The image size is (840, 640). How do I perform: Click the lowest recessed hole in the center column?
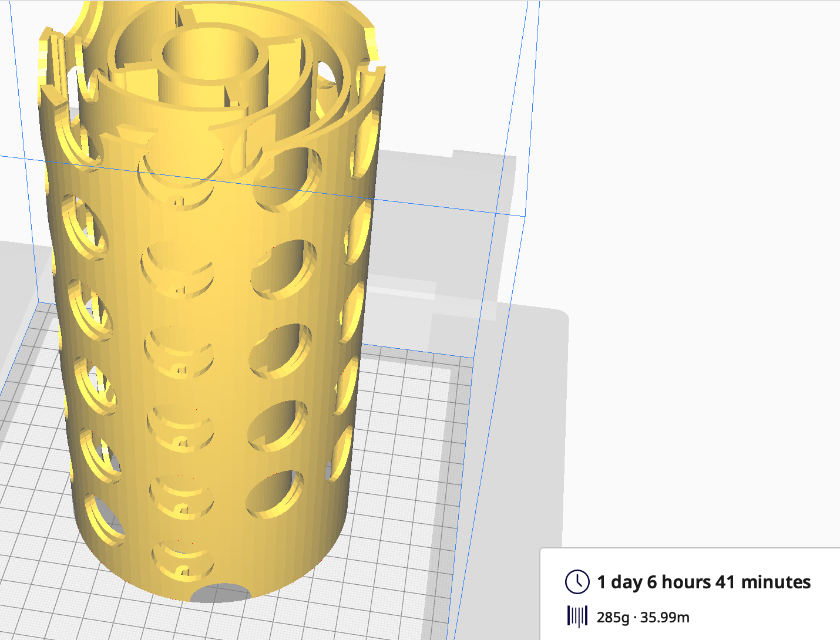click(182, 562)
